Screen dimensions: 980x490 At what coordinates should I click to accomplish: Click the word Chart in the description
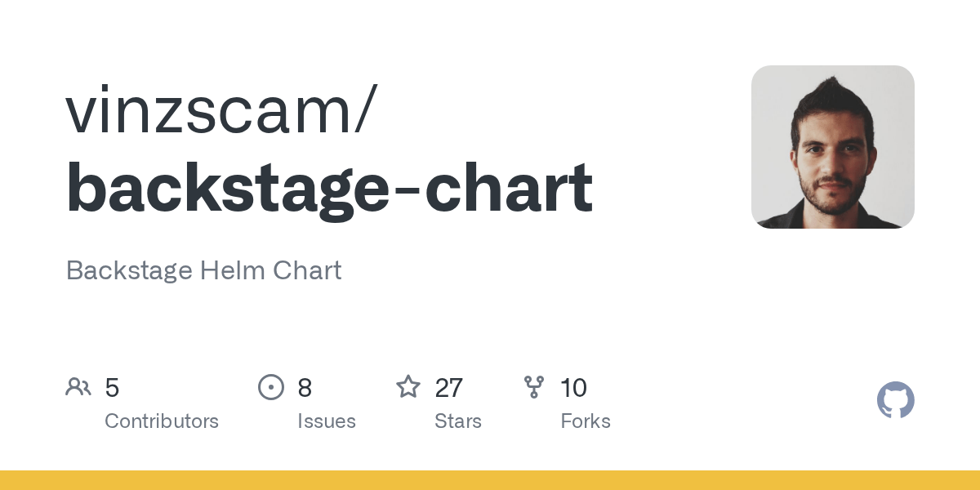308,270
